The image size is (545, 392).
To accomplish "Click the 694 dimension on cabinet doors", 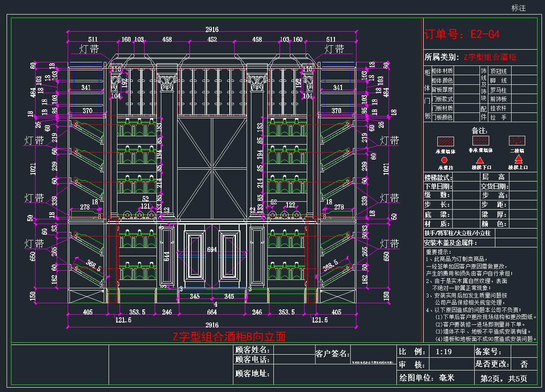I will click(212, 250).
